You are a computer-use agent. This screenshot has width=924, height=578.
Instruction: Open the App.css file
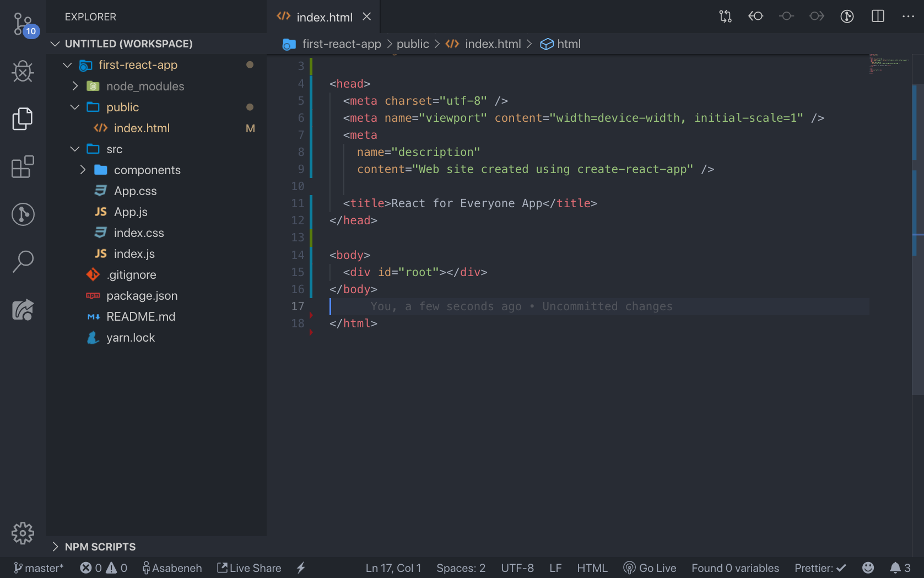click(x=156, y=191)
